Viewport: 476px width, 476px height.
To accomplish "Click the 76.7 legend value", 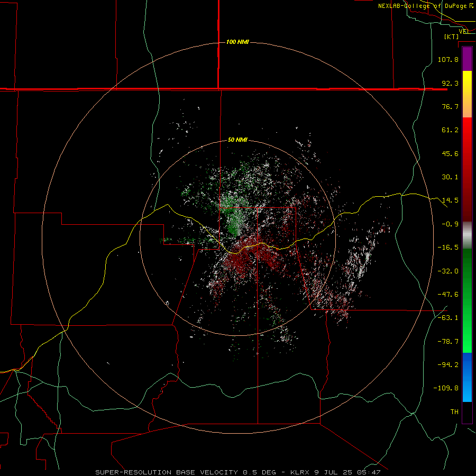I will tap(450, 106).
